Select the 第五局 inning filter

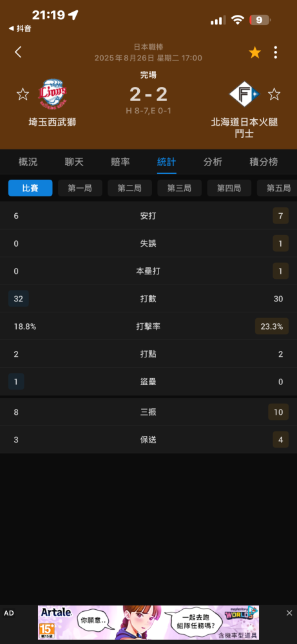(277, 188)
